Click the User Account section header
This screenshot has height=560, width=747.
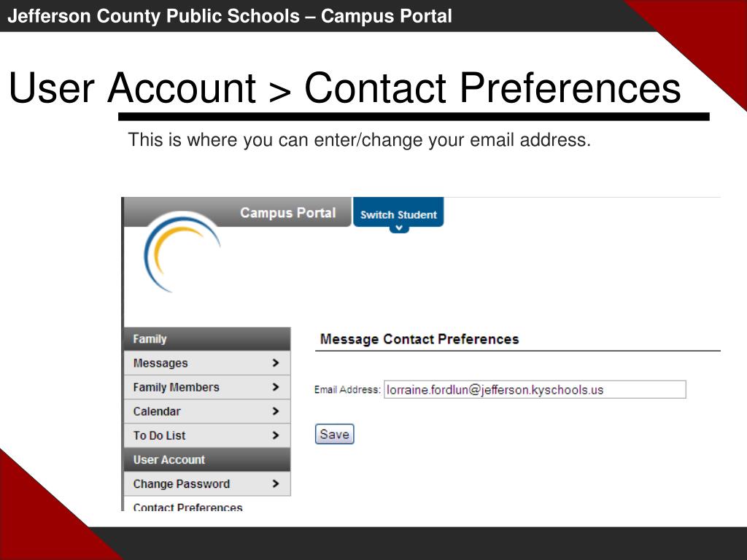tap(207, 459)
